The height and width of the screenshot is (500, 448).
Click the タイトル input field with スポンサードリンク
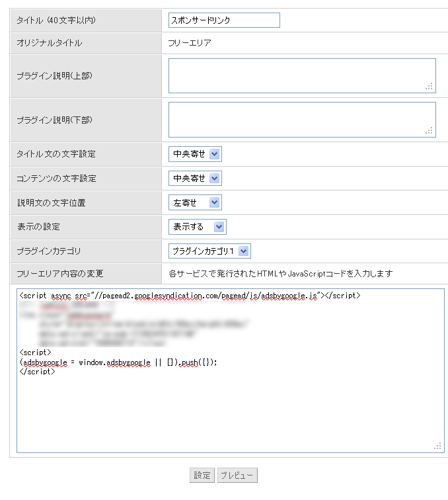[x=224, y=20]
